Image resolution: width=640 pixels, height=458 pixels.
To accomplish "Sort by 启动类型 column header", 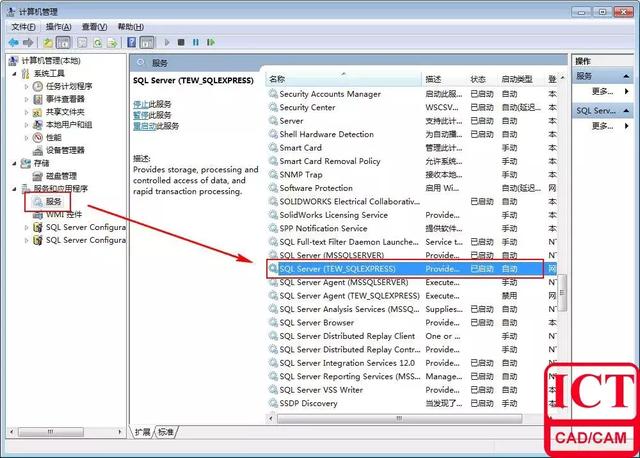I will tap(522, 79).
